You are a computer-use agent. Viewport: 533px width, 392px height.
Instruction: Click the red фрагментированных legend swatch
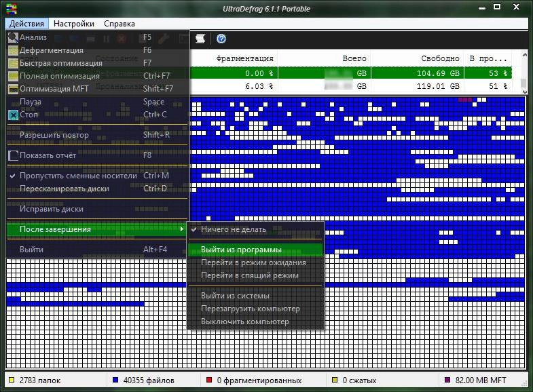[x=209, y=380]
